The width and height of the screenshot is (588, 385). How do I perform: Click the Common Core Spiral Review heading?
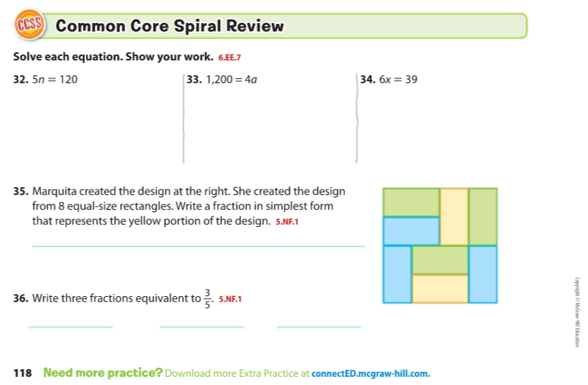coord(170,26)
